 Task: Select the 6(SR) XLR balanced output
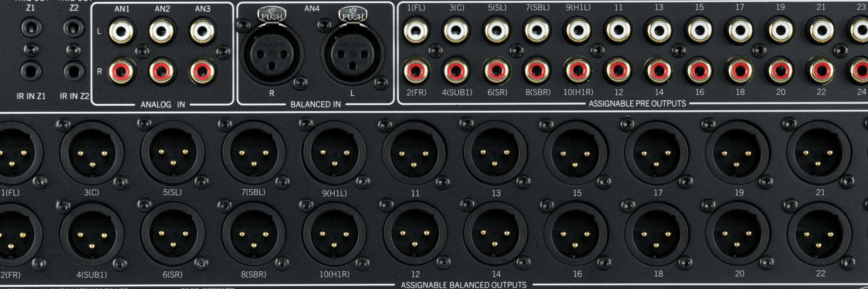173,234
